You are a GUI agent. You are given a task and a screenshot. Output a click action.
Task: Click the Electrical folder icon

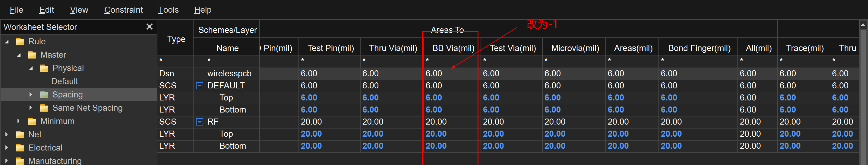pyautogui.click(x=20, y=148)
